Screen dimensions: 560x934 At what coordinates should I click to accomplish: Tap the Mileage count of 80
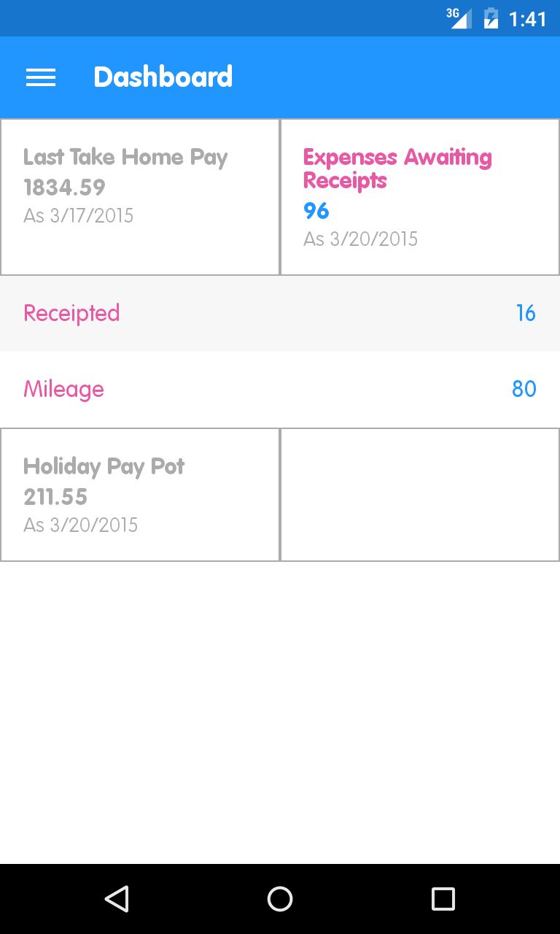tap(524, 389)
